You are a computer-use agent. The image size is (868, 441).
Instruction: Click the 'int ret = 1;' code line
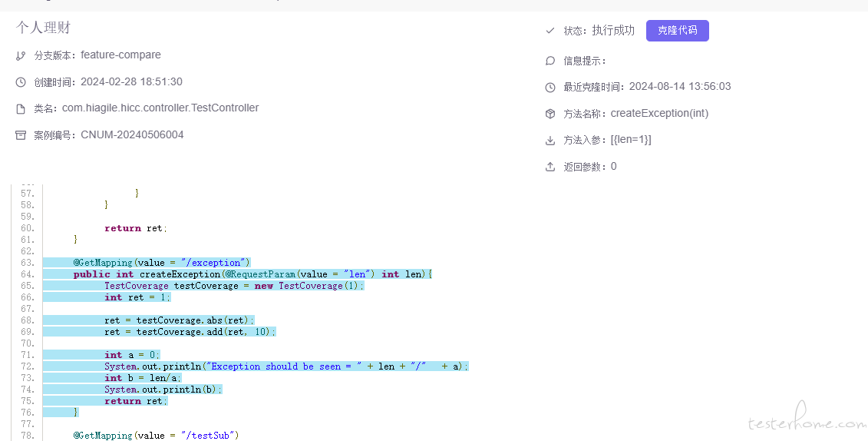pos(137,297)
